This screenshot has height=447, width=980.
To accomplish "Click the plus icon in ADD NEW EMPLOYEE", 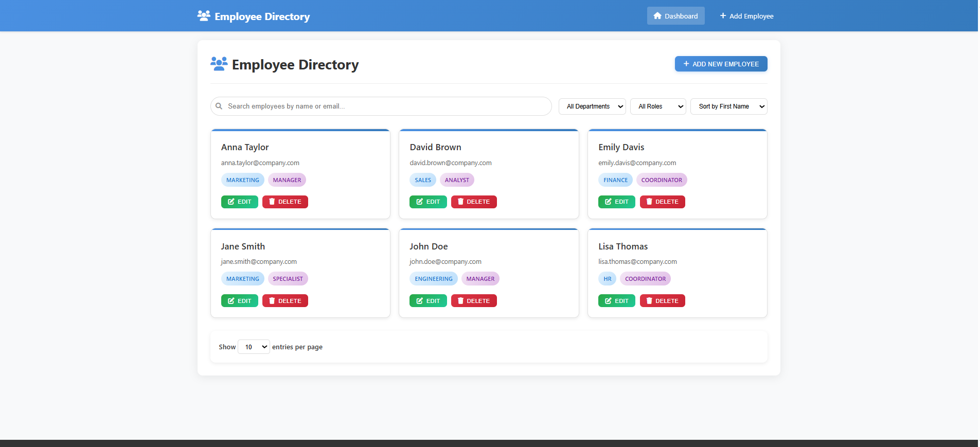I will 686,64.
